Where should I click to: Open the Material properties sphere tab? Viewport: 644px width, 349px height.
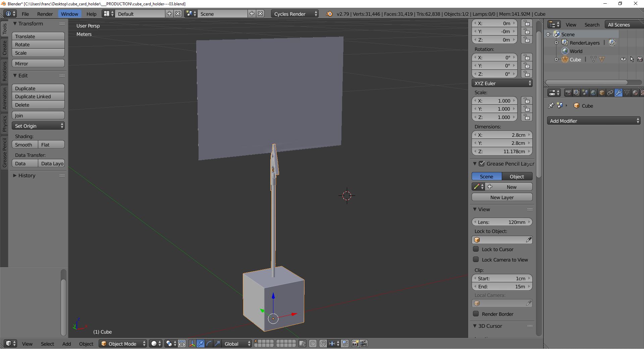635,93
